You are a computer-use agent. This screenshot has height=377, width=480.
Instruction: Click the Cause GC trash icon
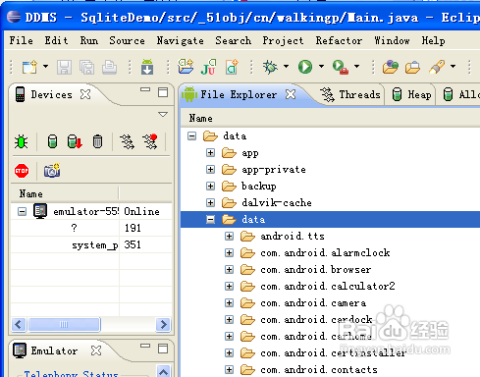coord(97,141)
